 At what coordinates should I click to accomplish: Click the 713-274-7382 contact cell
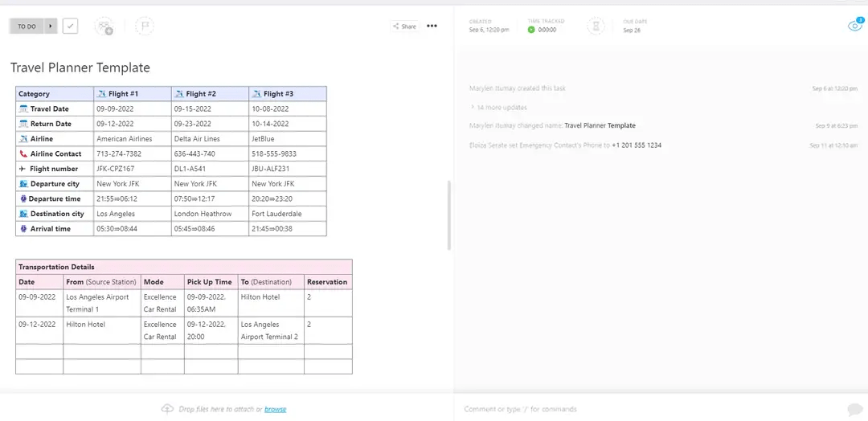point(133,153)
